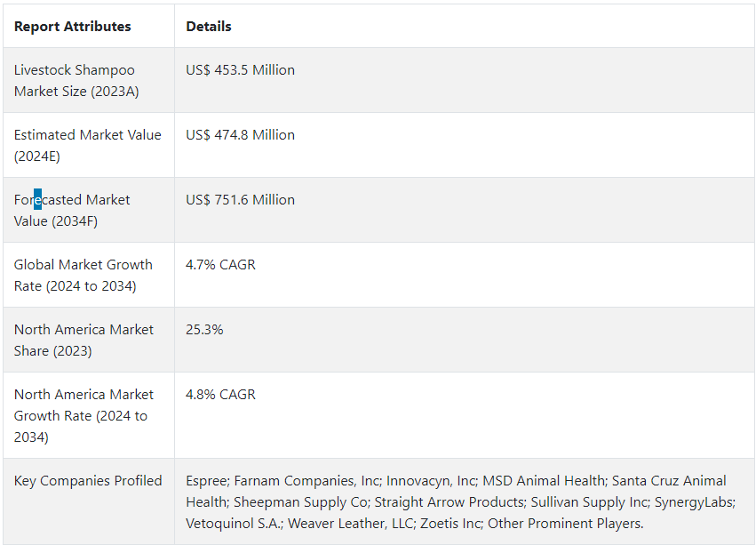Click the highlighted letter in "Forecasted"
The width and height of the screenshot is (756, 545).
(38, 200)
